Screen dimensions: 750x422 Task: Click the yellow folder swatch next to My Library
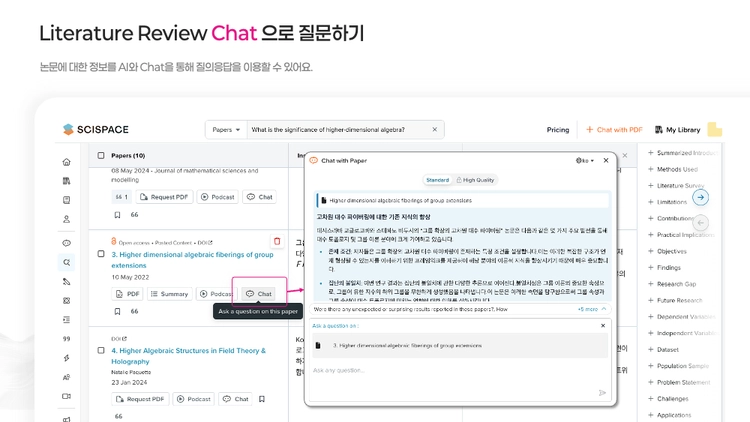click(715, 129)
